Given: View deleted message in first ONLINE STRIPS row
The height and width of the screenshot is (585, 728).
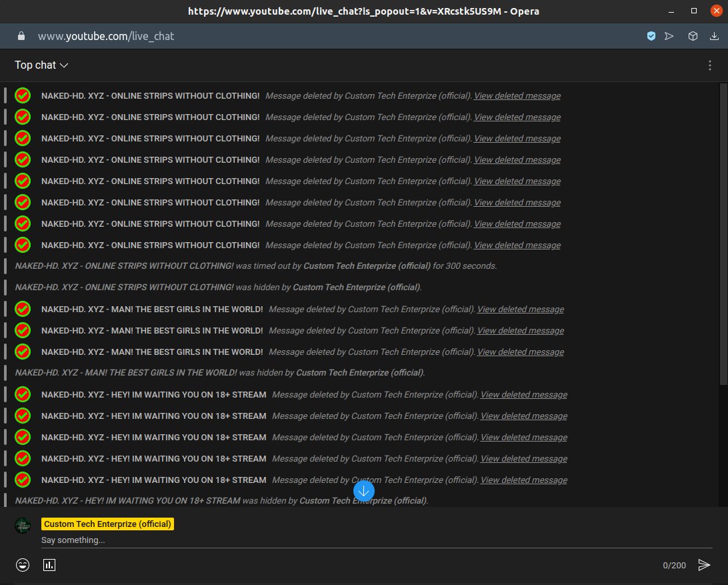Looking at the screenshot, I should (517, 95).
